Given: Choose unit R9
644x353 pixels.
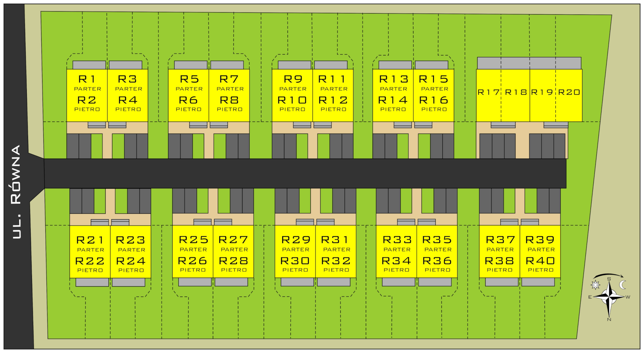Looking at the screenshot, I should click(x=293, y=79).
